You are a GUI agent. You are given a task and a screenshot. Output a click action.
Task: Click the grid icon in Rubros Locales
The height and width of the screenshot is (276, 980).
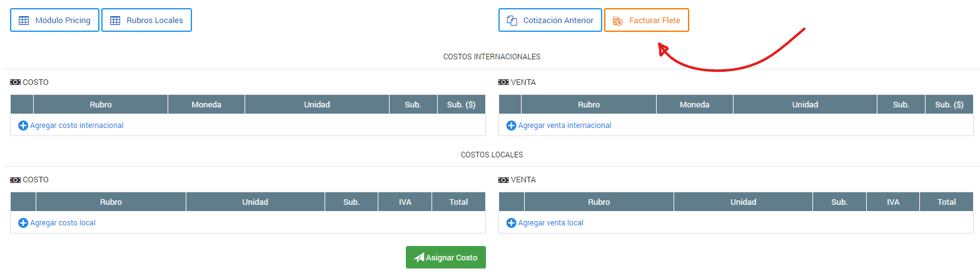[x=115, y=21]
